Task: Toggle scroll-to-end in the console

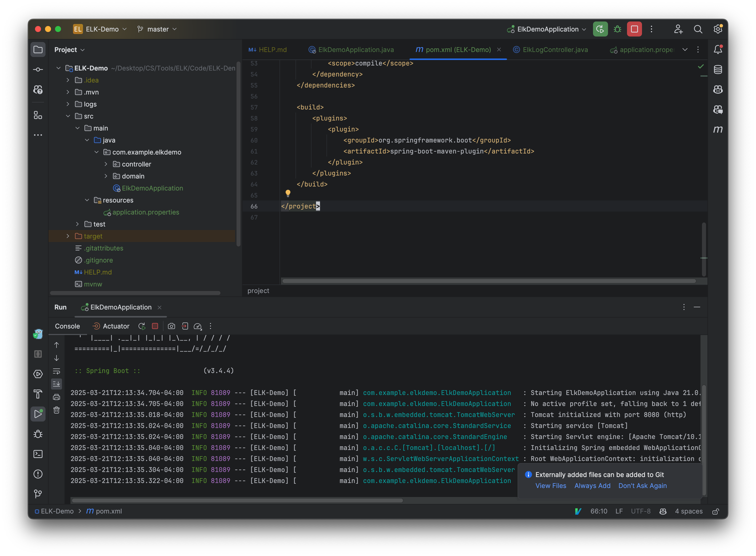Action: (x=56, y=384)
